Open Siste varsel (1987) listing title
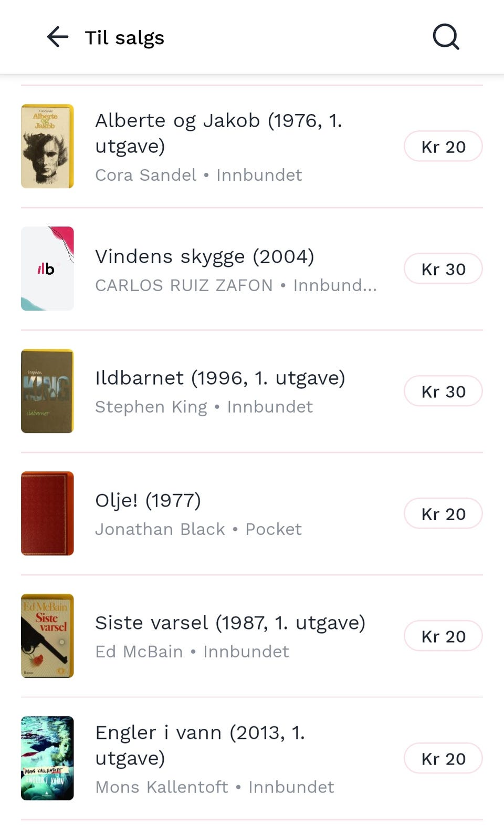 point(230,623)
